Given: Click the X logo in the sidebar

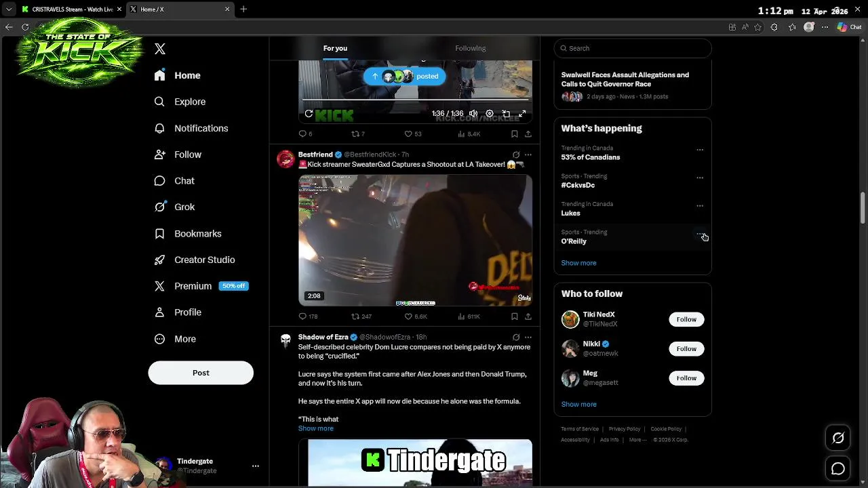Looking at the screenshot, I should [x=160, y=49].
